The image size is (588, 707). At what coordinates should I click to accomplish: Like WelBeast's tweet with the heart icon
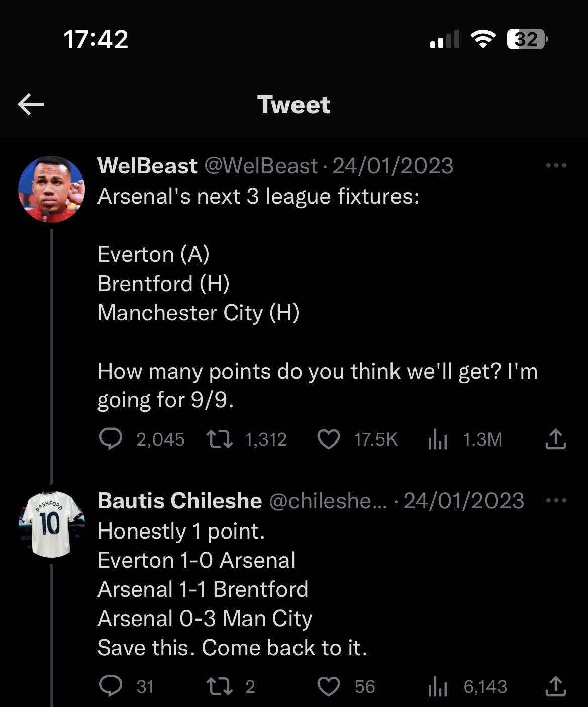point(329,439)
